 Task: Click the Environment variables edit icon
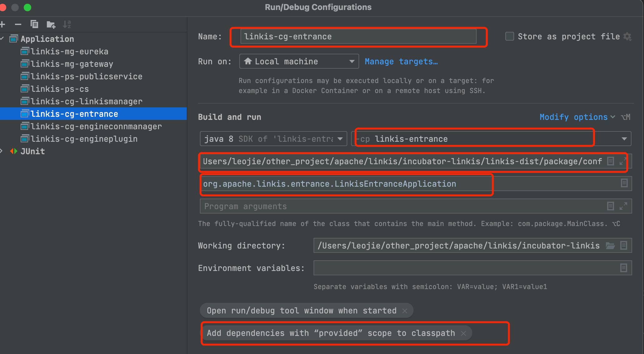[x=623, y=268]
